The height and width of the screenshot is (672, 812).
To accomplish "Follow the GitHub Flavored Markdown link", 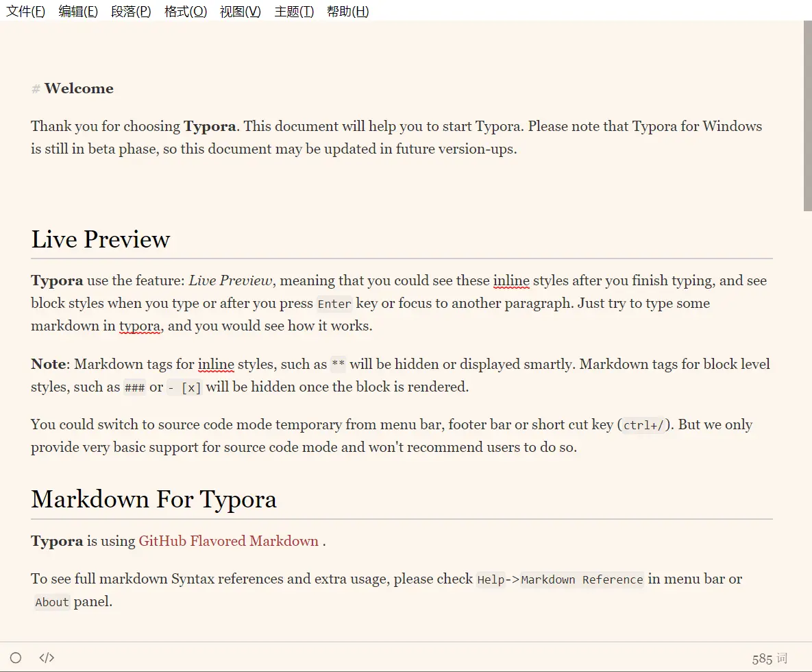I will [x=228, y=541].
